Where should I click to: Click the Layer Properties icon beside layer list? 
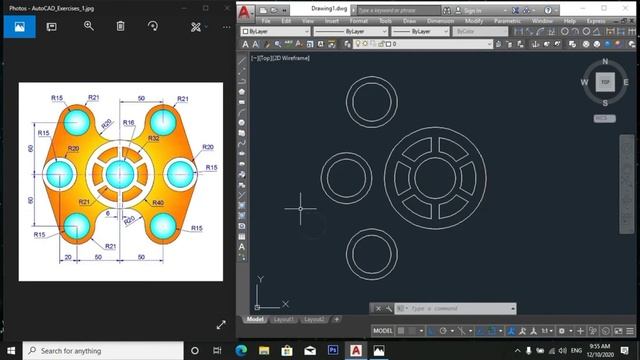347,44
